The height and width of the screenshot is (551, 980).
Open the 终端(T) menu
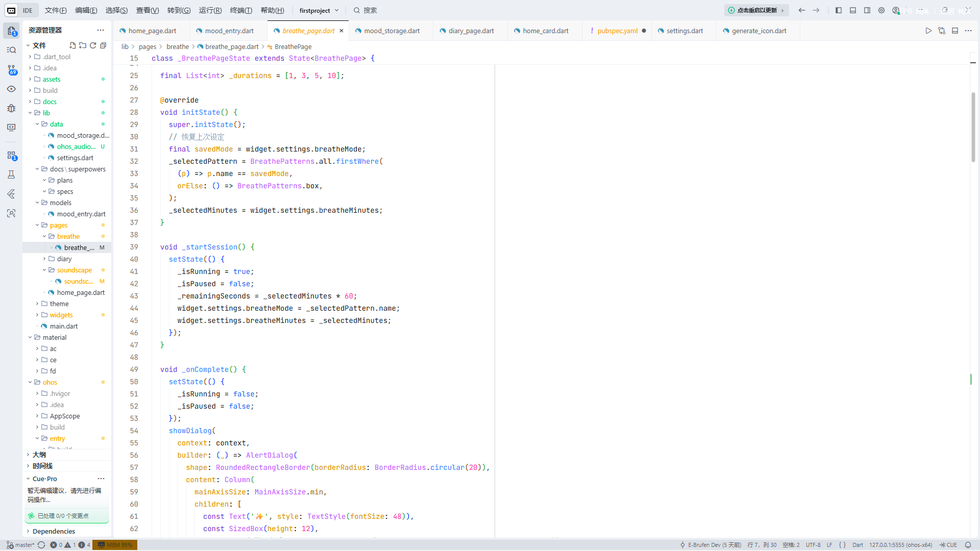coord(241,10)
